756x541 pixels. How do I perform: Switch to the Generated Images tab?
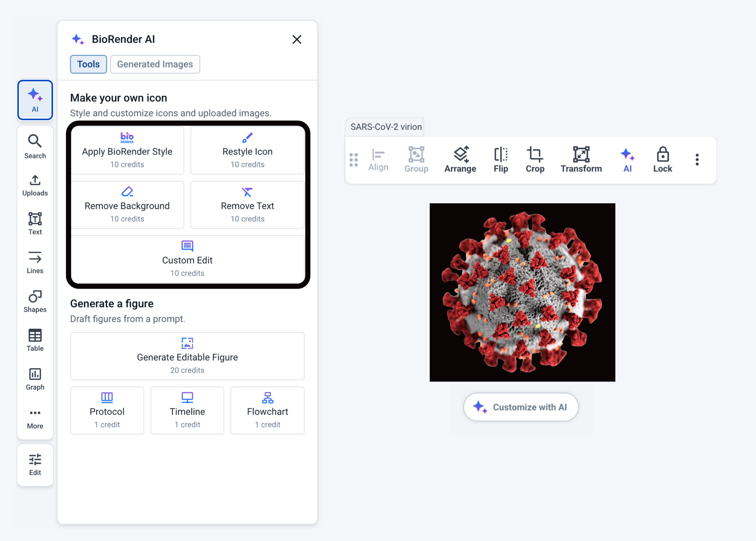(x=155, y=64)
